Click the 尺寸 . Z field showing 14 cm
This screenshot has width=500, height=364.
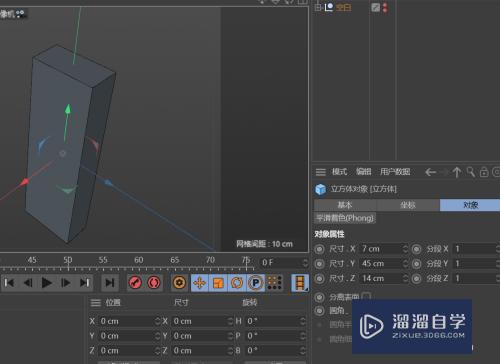381,278
